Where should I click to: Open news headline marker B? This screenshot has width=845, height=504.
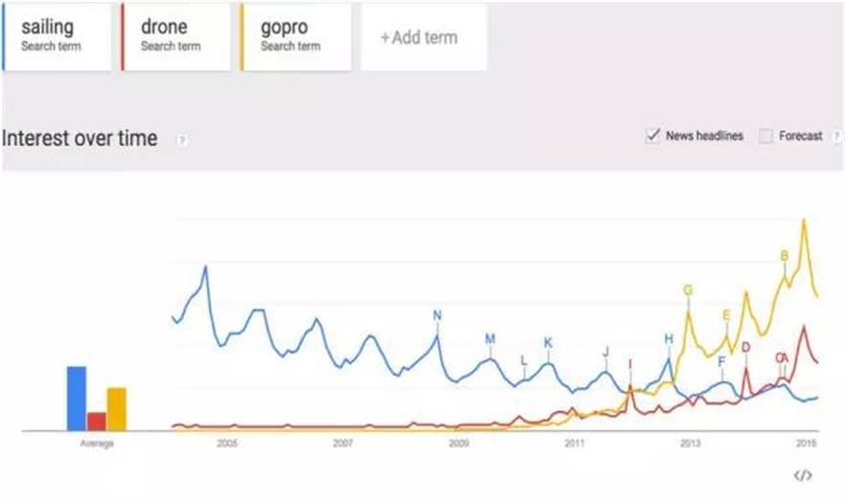(x=784, y=256)
